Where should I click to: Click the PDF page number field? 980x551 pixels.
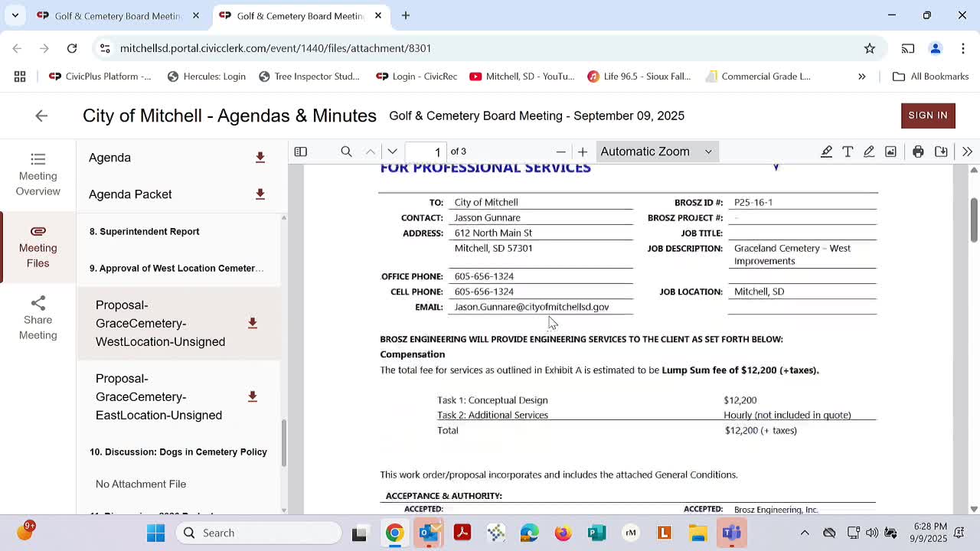coord(427,152)
